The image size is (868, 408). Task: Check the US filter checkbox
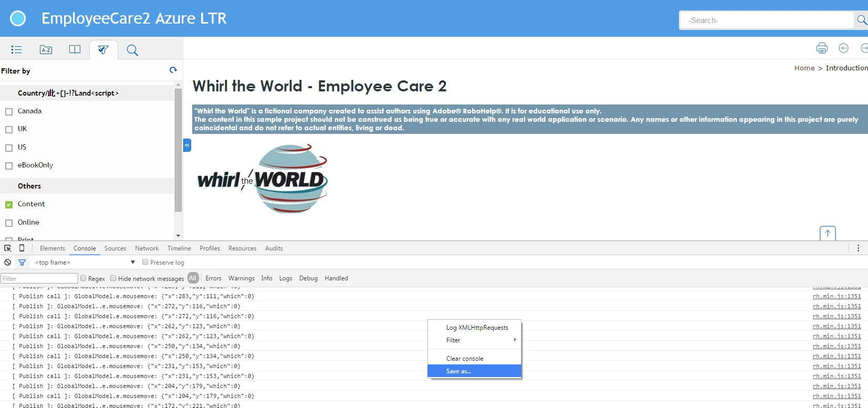tap(9, 148)
